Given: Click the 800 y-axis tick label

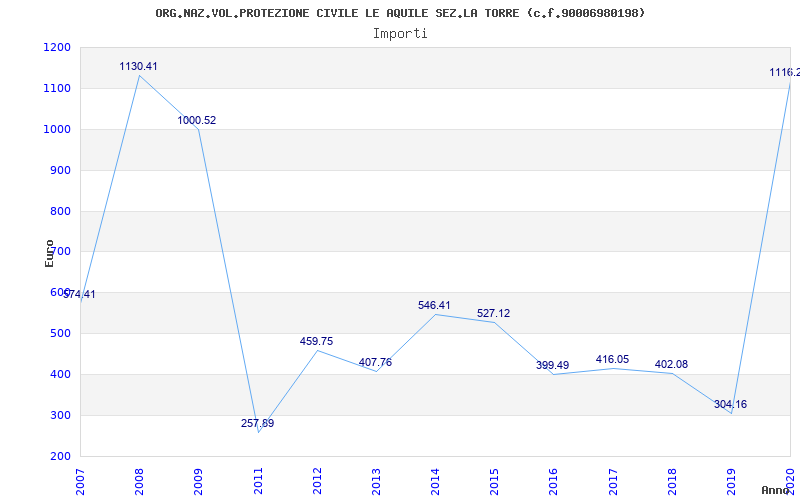Looking at the screenshot, I should pos(60,211).
